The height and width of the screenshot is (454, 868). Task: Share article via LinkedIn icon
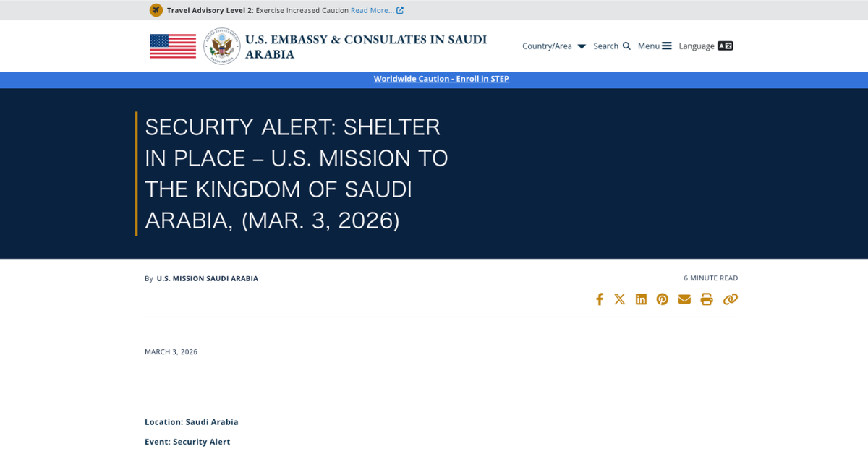click(641, 299)
